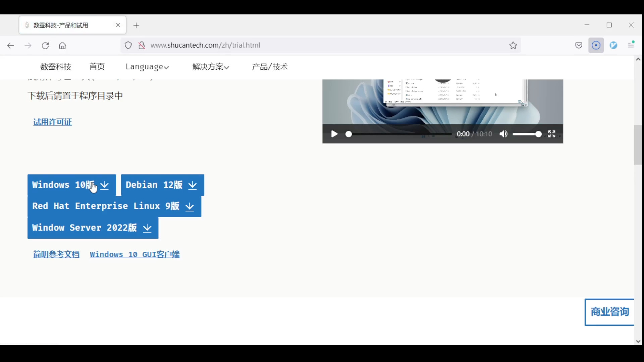Screen dimensions: 644x362
Task: Bookmark this page with star icon
Action: coord(513,45)
